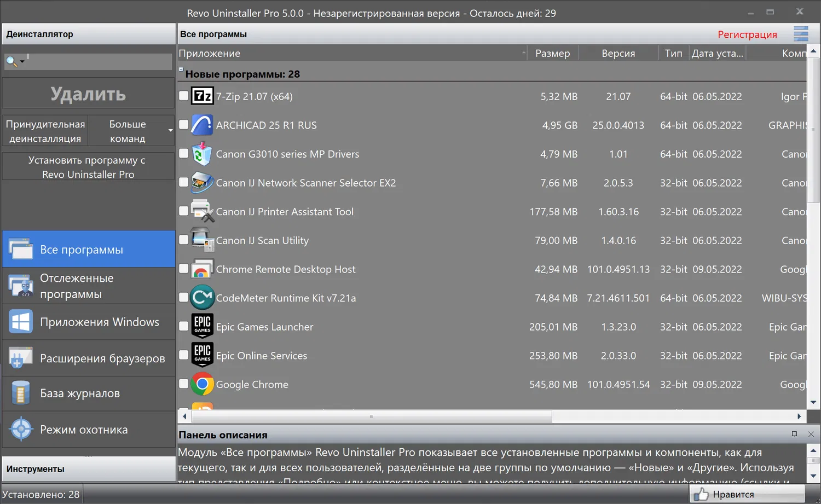Viewport: 821px width, 504px height.
Task: Click the scroll-right arrow of the program list
Action: coord(799,416)
